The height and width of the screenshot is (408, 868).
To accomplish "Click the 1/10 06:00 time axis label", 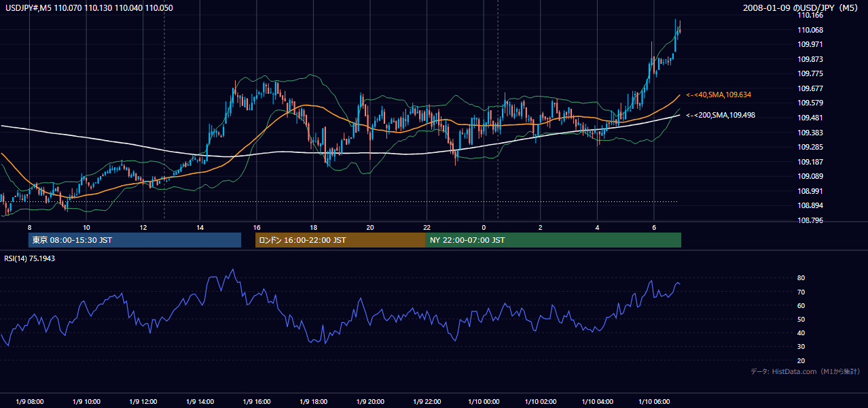I will point(654,402).
